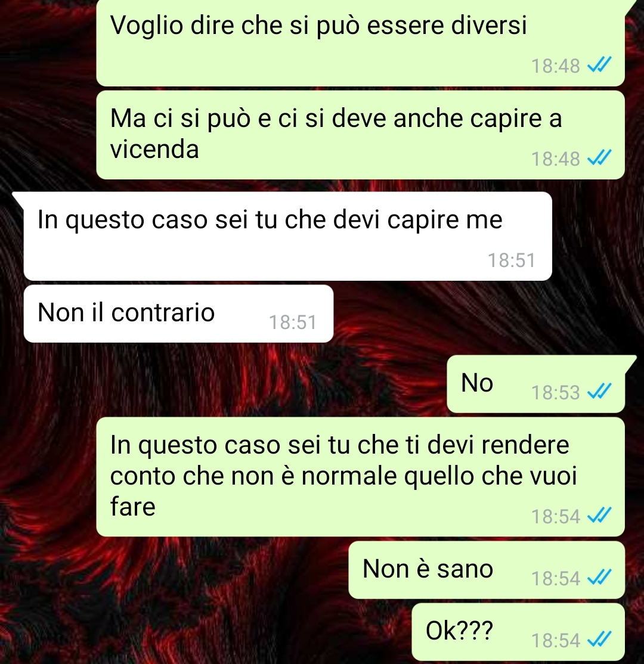Tap the read ticks after 'fare' message
This screenshot has height=664, width=644.
click(599, 516)
